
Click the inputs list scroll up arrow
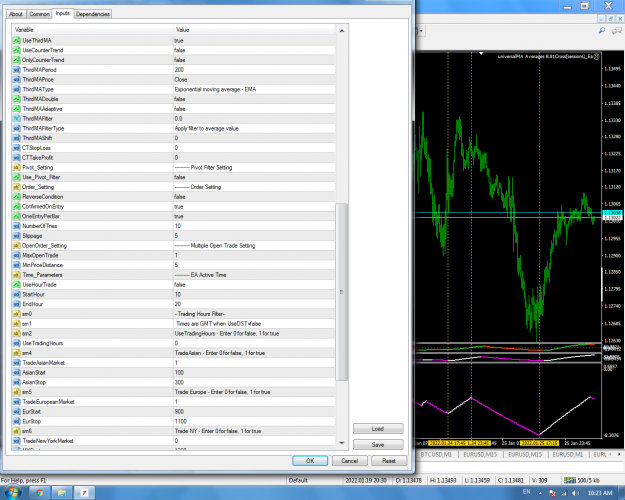[x=342, y=31]
